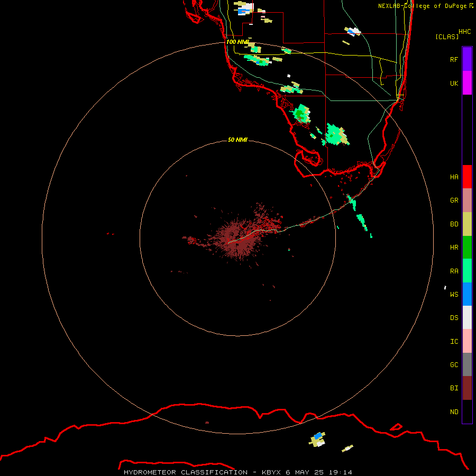This screenshot has height=476, width=476.
Task: Click the yellow-blue echo south of Cuba coastline
Action: [317, 440]
